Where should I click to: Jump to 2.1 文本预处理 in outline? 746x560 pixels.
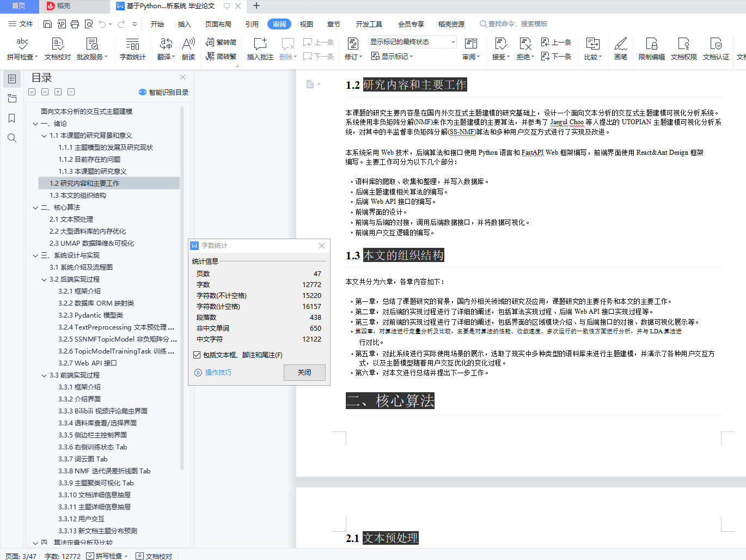(x=71, y=220)
